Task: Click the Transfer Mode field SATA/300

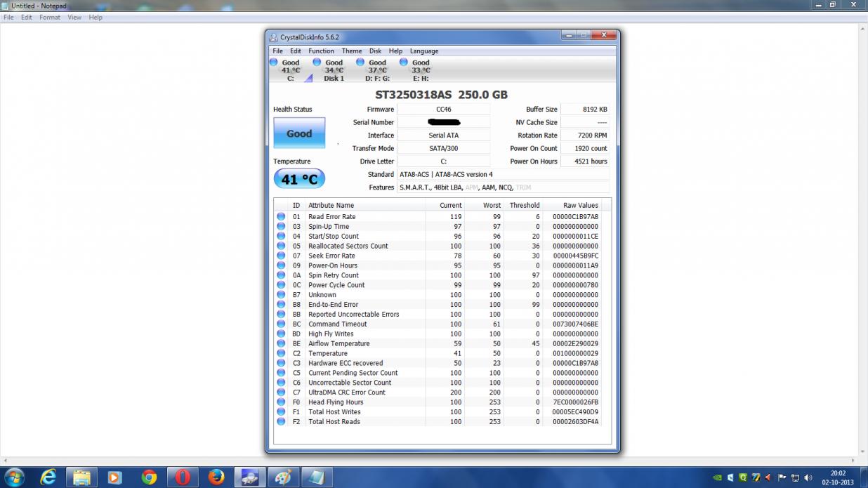Action: [x=443, y=148]
